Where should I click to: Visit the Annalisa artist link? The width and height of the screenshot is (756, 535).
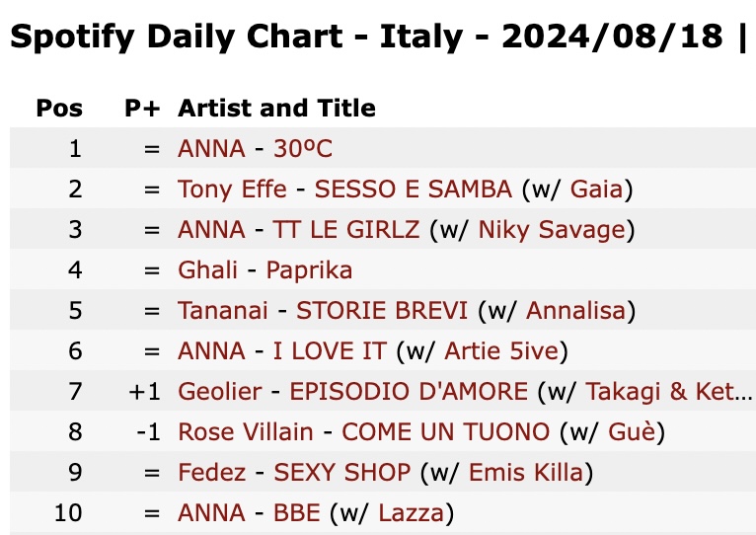click(575, 310)
